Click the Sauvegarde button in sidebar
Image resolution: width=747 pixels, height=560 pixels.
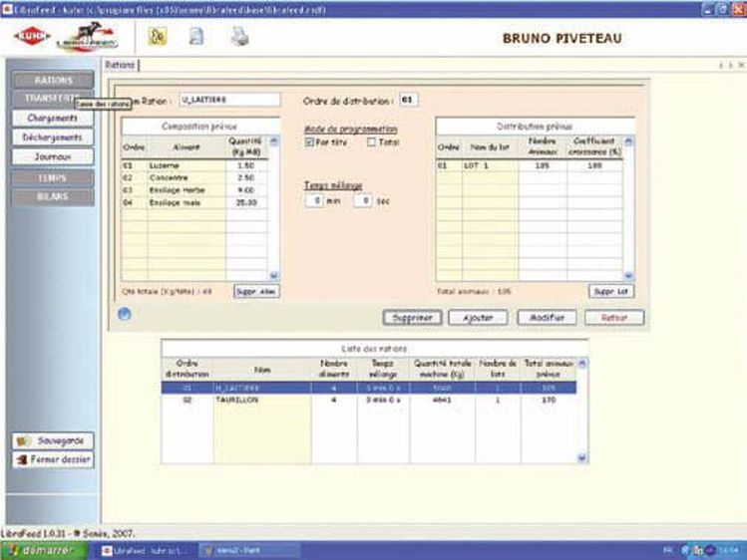click(x=55, y=439)
